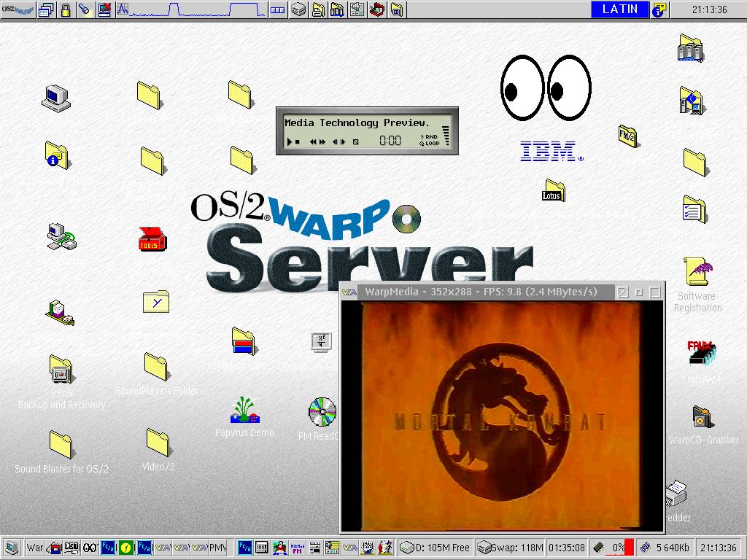The image size is (747, 560).
Task: Click the CD disc icon next to WARP logo
Action: tap(406, 219)
